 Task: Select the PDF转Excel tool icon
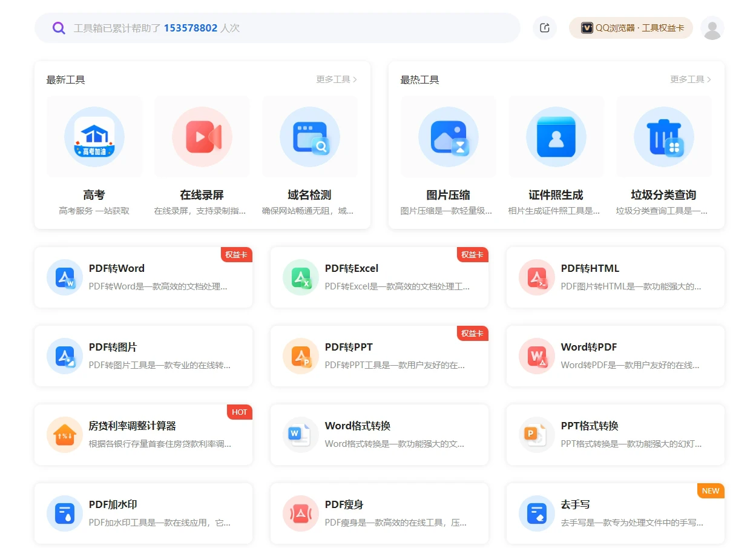tap(300, 277)
